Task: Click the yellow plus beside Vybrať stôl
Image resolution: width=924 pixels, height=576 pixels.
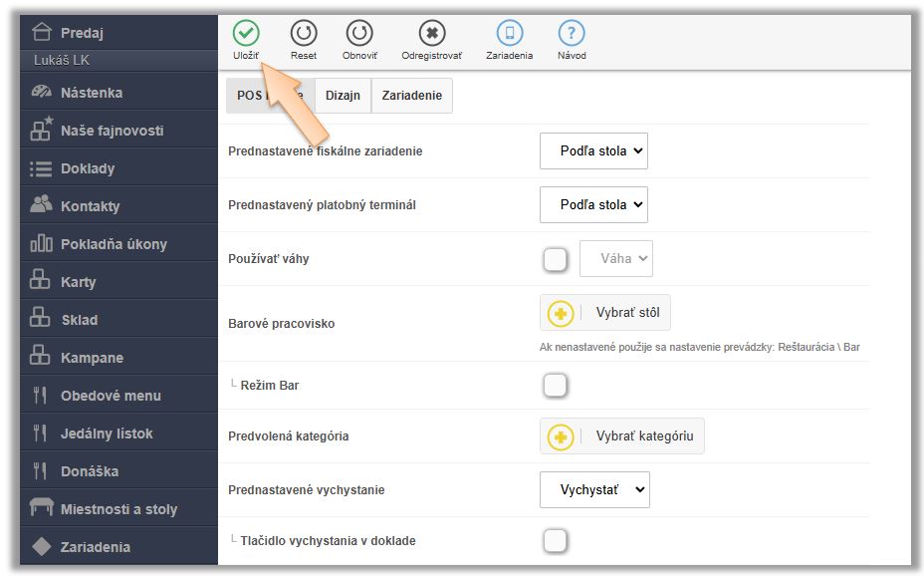Action: click(561, 313)
